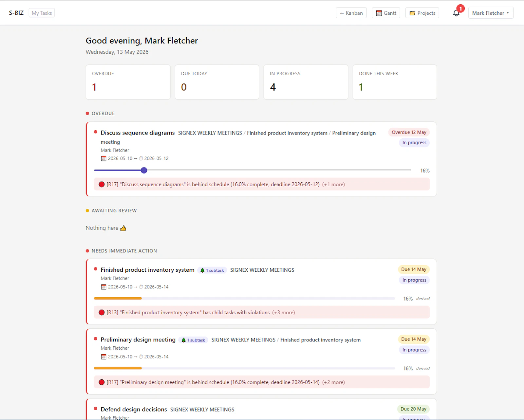This screenshot has width=524, height=420.
Task: Click the progress slider handle on Discuss sequence diagrams
Action: click(144, 170)
